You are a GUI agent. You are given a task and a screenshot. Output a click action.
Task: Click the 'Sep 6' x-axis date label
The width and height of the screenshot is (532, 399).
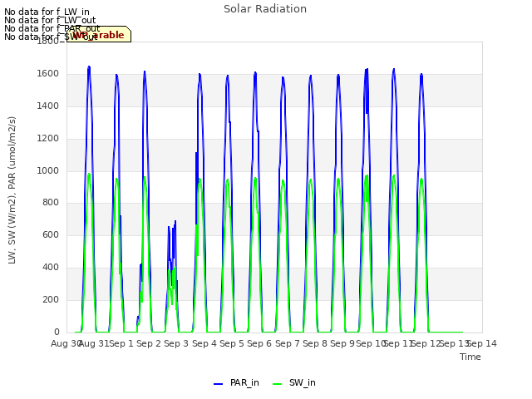(x=259, y=343)
